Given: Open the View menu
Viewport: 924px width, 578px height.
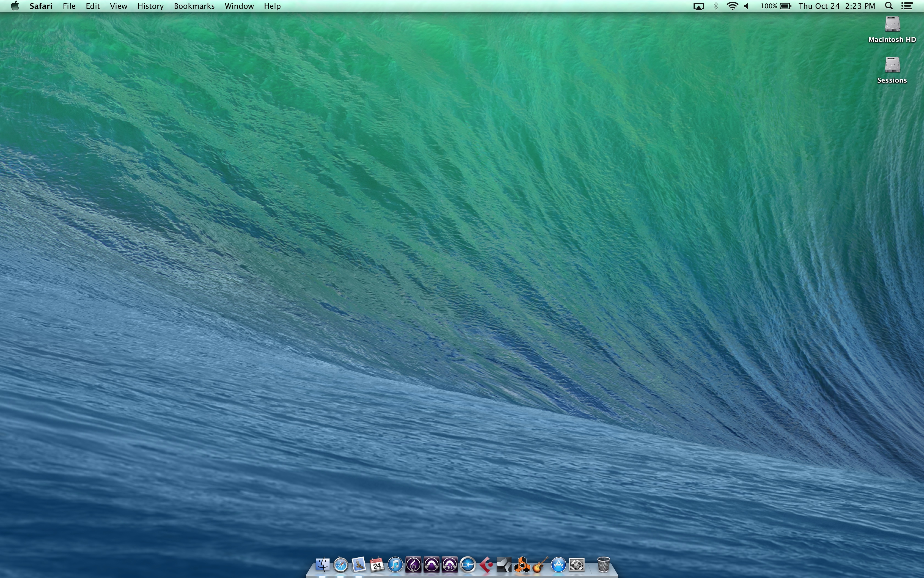Looking at the screenshot, I should click(119, 6).
